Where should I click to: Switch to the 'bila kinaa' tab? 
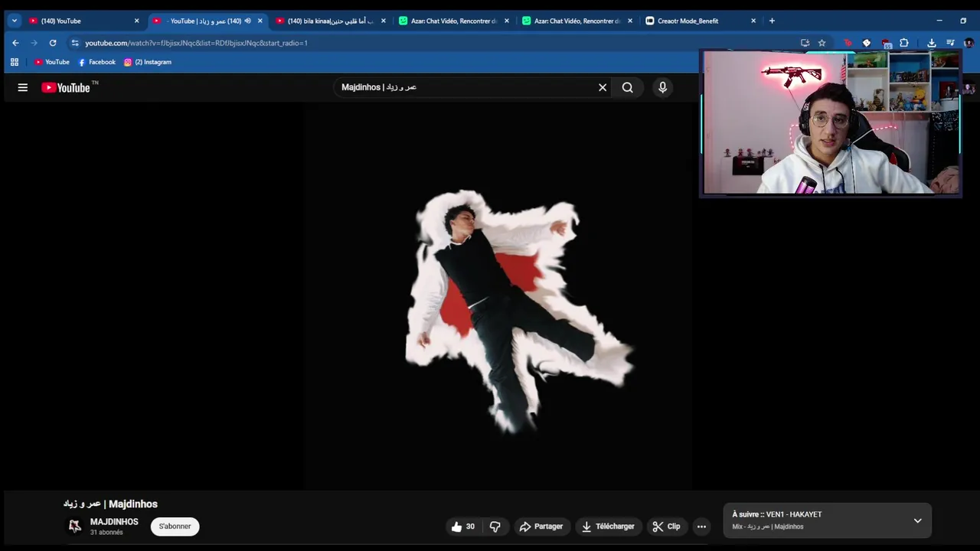pos(330,21)
